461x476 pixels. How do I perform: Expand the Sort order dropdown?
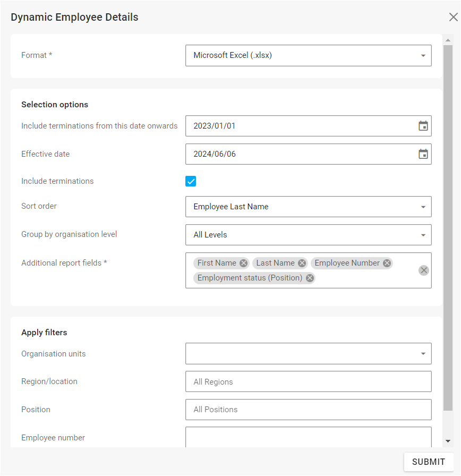point(308,207)
